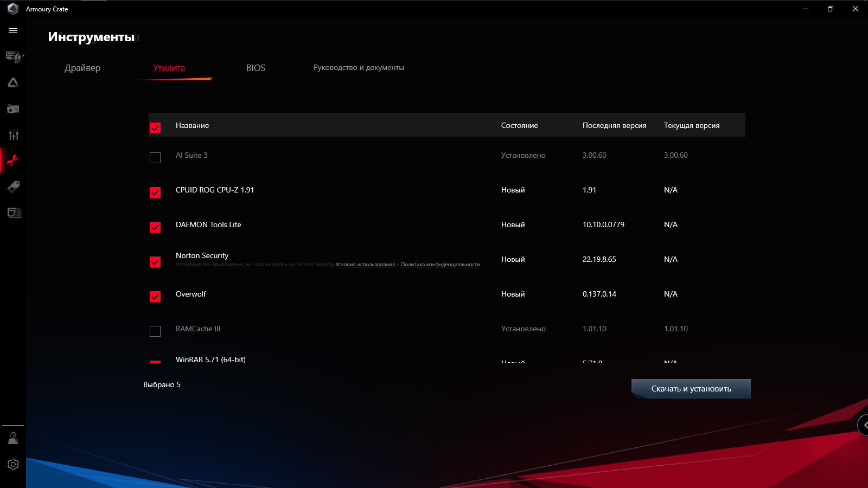Click the Состояние column header

pos(519,125)
